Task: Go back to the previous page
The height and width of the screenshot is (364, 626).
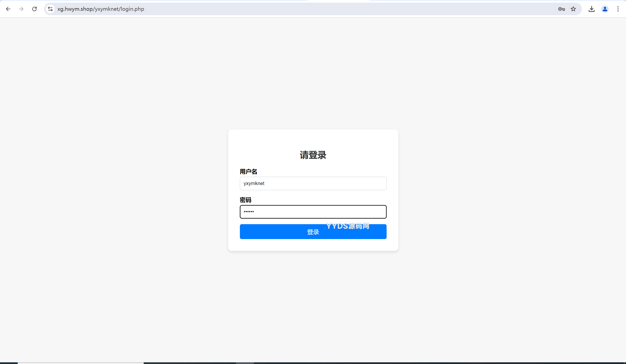Action: click(8, 9)
